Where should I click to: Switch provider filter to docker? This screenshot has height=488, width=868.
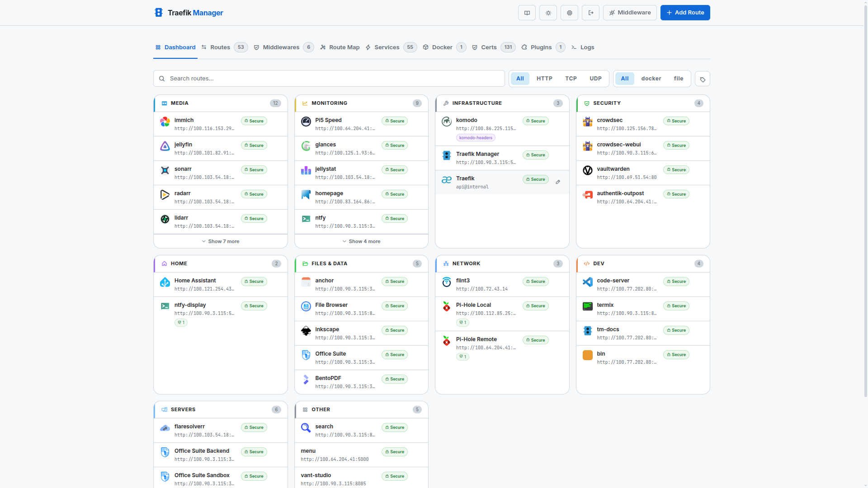(651, 78)
